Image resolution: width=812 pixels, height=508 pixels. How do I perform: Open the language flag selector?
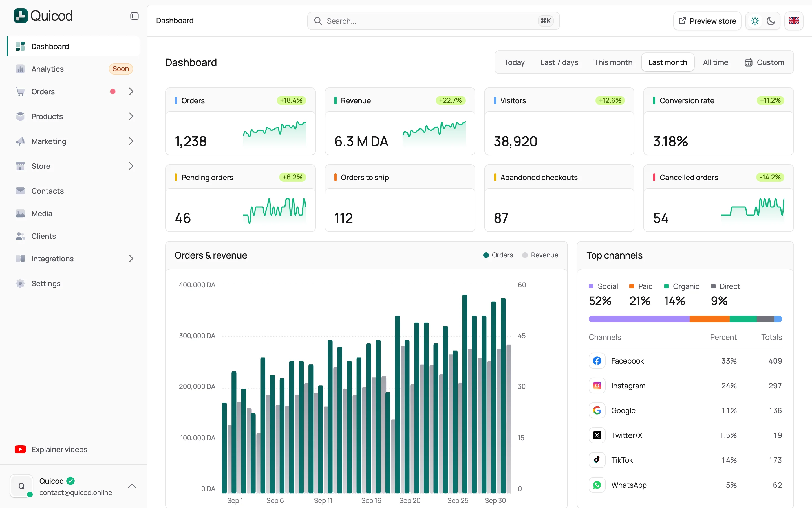tap(794, 21)
